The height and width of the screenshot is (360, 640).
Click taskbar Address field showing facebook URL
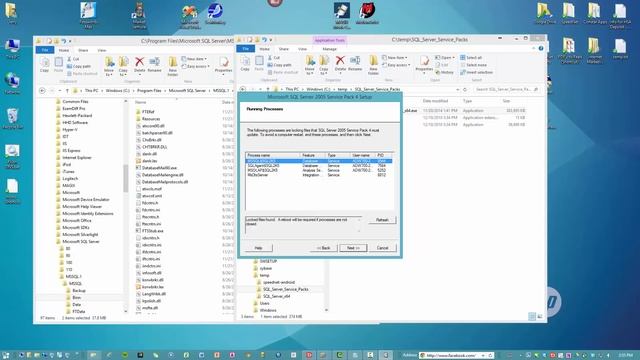coord(451,356)
